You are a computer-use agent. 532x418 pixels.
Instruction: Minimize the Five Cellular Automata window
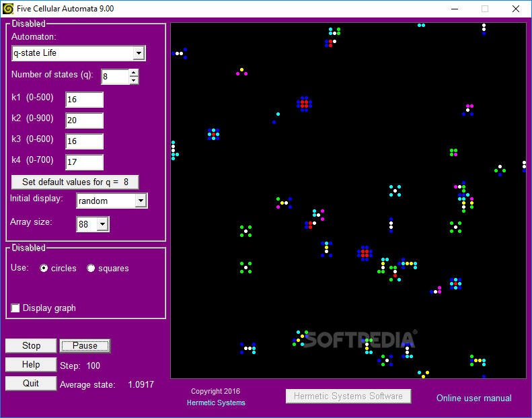pos(454,9)
